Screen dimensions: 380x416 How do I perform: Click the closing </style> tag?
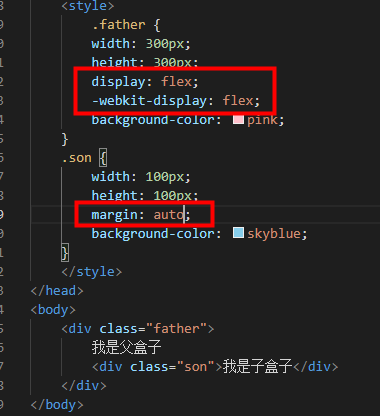tap(92, 272)
